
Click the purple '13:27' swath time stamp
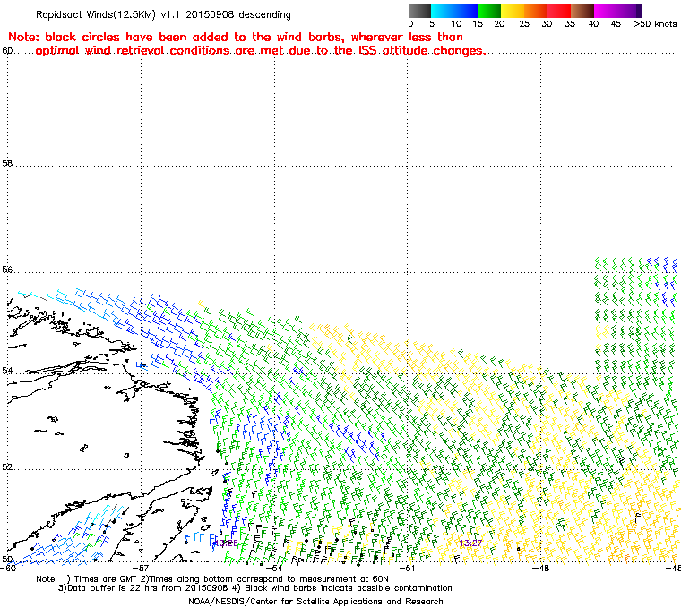tap(470, 543)
